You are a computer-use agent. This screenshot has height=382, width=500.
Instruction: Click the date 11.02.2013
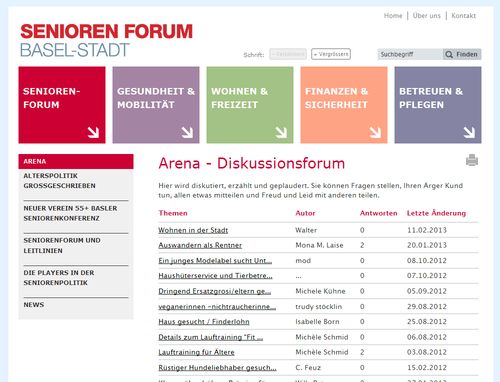(427, 230)
